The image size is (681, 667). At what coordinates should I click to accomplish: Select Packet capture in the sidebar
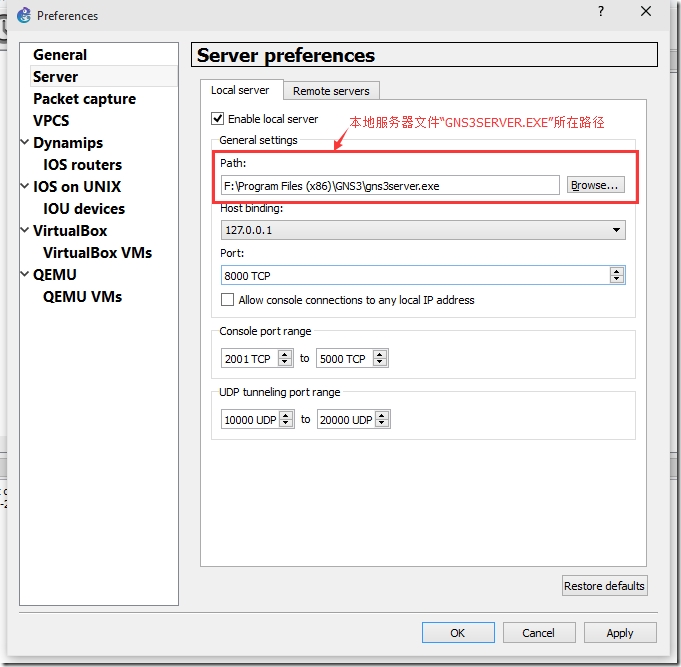85,99
